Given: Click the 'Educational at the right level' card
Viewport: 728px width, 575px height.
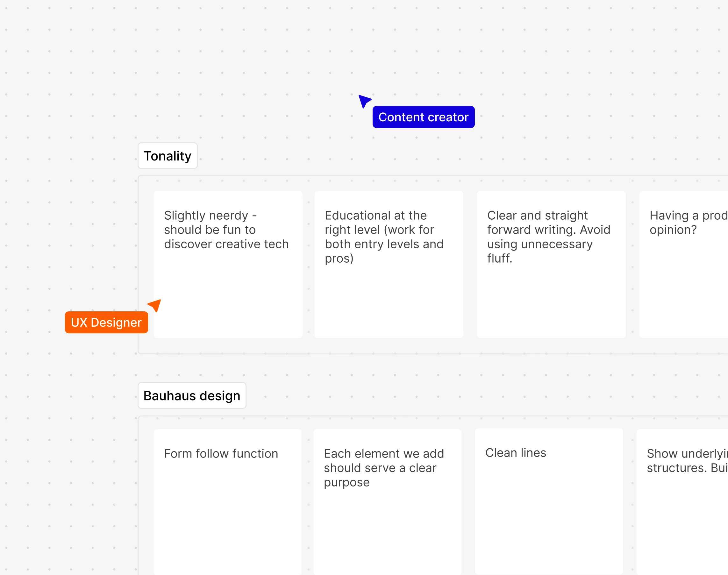Looking at the screenshot, I should coord(389,264).
